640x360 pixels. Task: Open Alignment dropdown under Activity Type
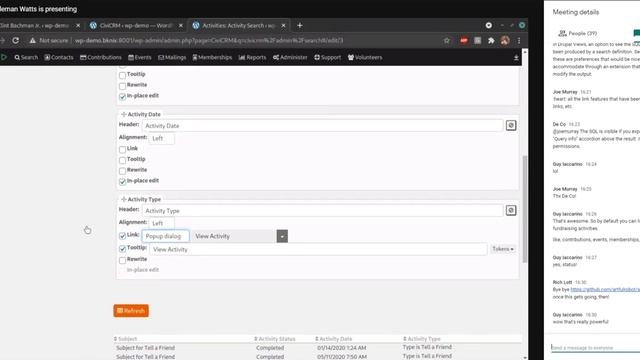pyautogui.click(x=162, y=223)
